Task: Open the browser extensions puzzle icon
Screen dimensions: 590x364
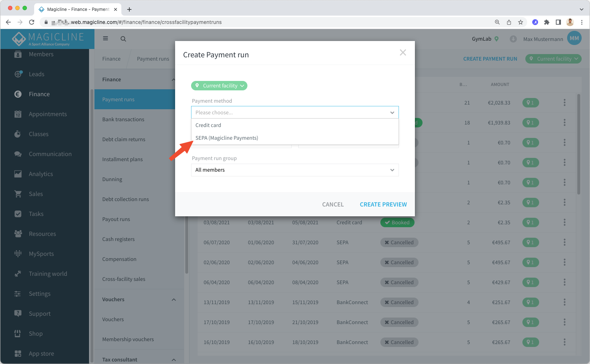Action: click(547, 22)
